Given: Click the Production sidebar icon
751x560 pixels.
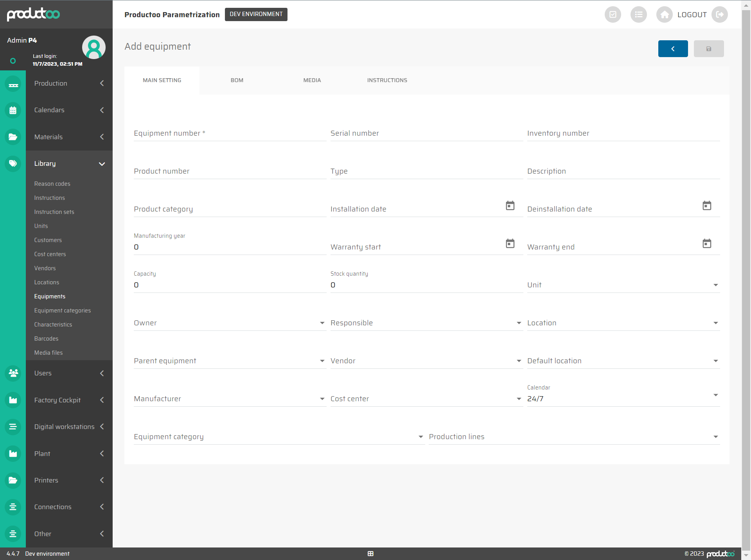Looking at the screenshot, I should 13,84.
